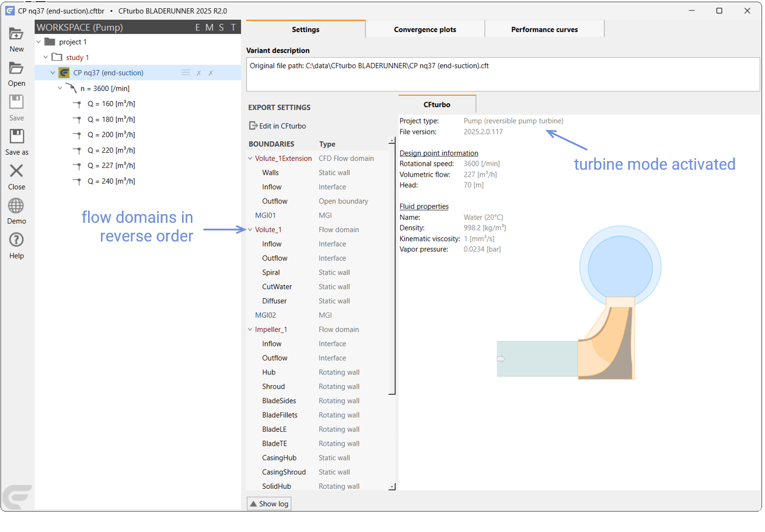Click the New project icon
Image resolution: width=765 pixels, height=532 pixels.
[x=16, y=34]
